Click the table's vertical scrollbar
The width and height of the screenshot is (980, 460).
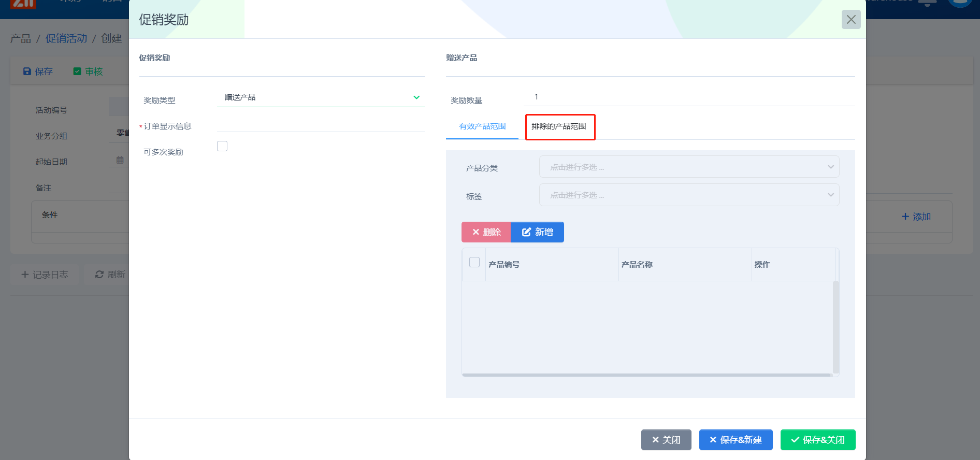(835, 327)
